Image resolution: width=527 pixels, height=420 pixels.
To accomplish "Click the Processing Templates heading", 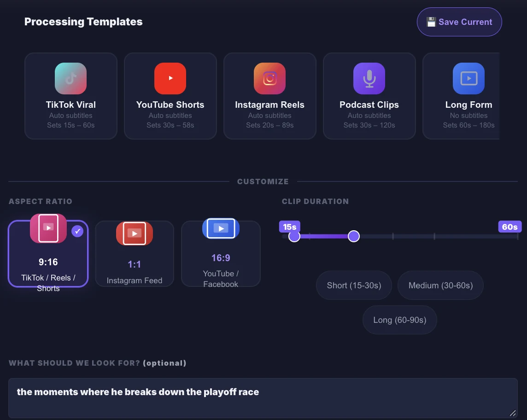I will pos(83,22).
